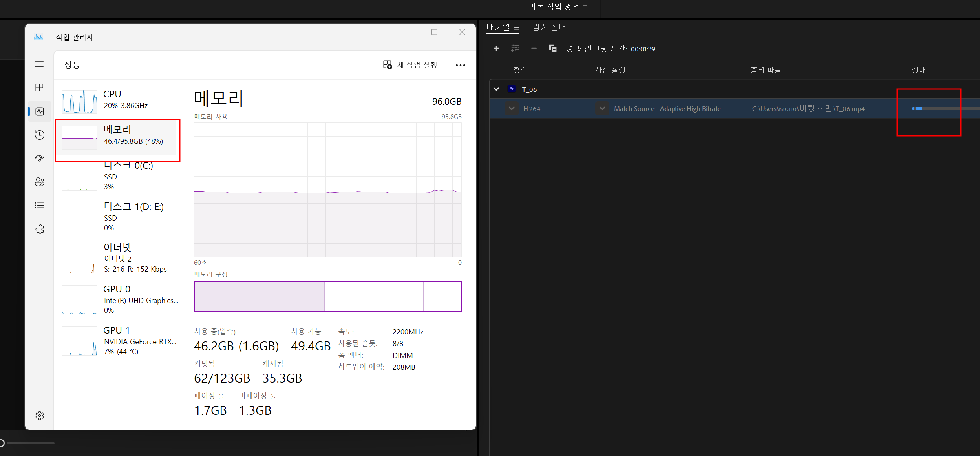Select the Users view in the sidebar

coord(39,182)
